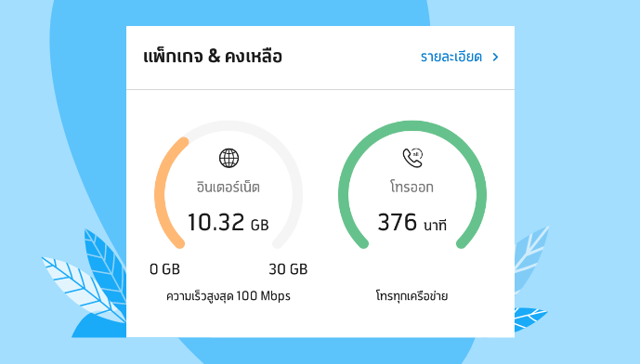The width and height of the screenshot is (640, 364).
Task: Click the 376 นาที minutes value
Action: coord(411,223)
